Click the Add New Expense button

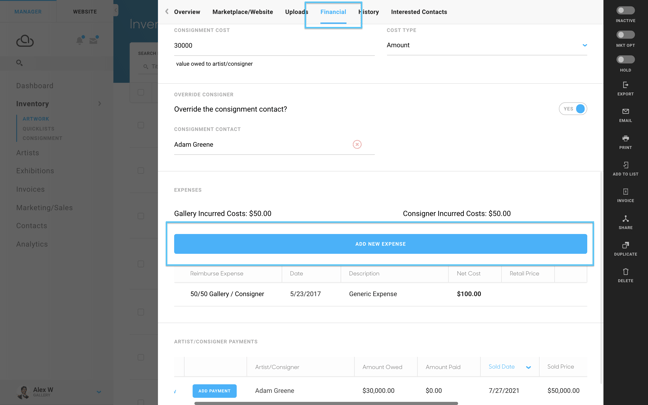point(380,244)
